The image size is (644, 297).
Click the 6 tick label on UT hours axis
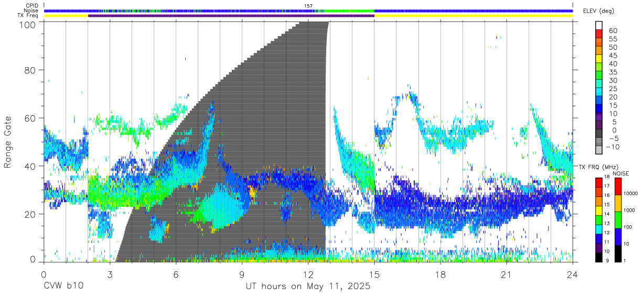coord(176,275)
